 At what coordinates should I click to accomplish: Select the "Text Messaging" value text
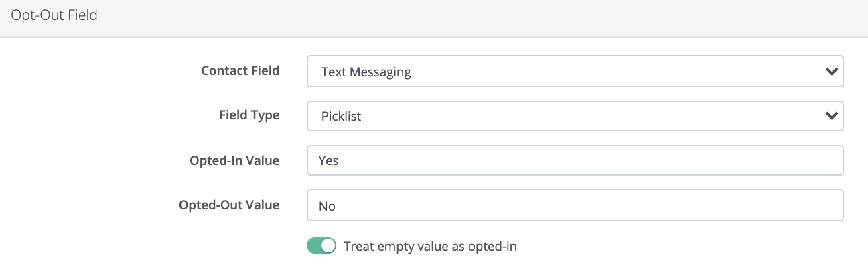point(366,72)
